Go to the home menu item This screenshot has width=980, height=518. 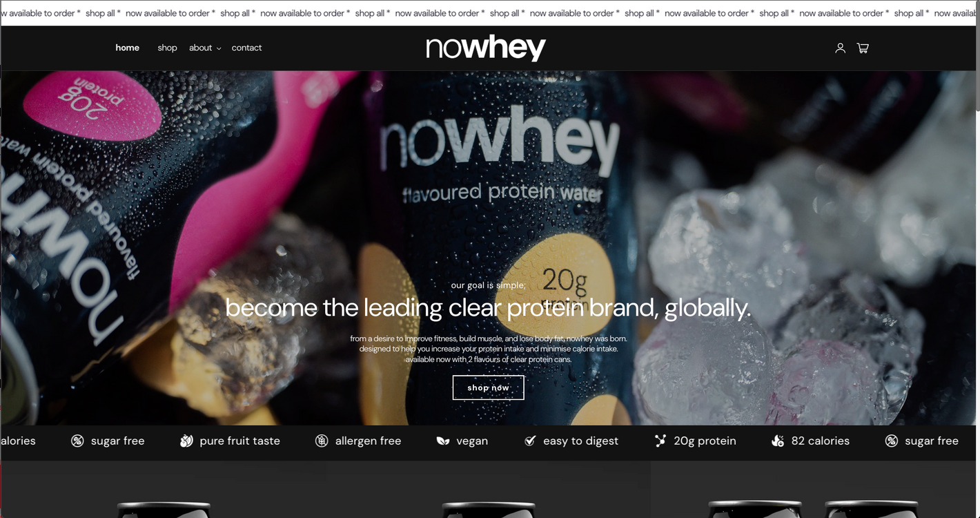(x=128, y=48)
